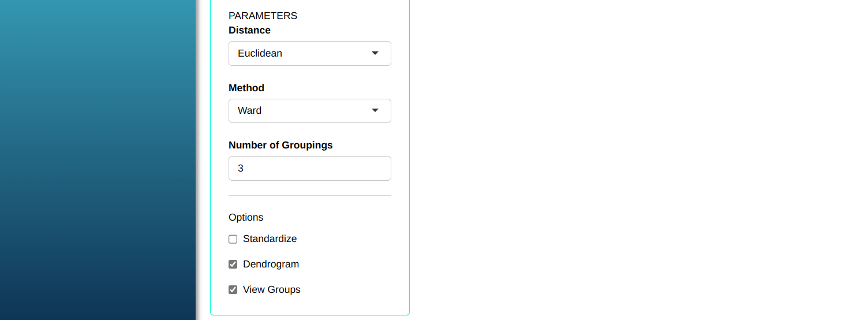Click the caret arrow in the Method dropdown
This screenshot has width=868, height=320.
point(375,110)
